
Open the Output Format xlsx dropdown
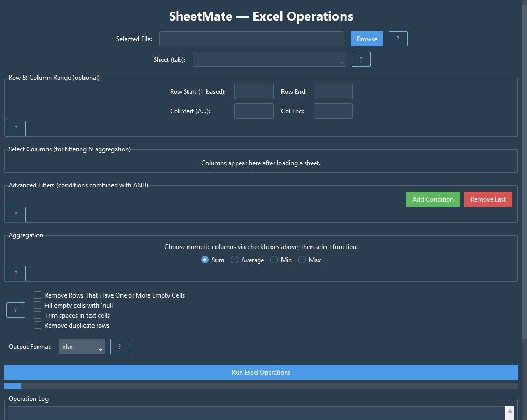[x=82, y=347]
